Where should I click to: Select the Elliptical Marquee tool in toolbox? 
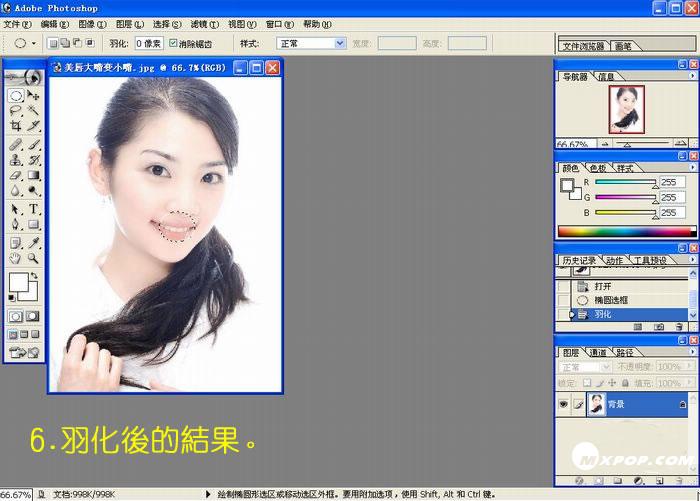(x=16, y=95)
